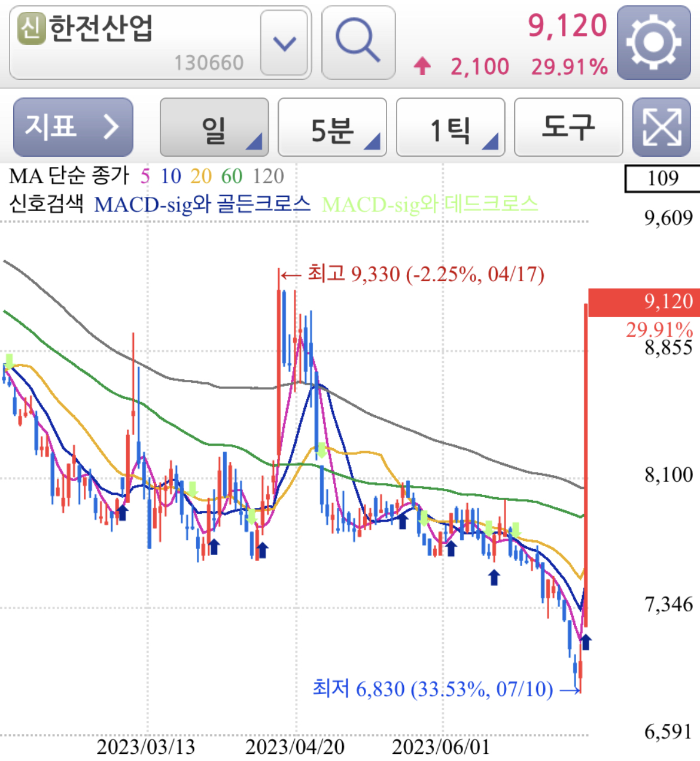This screenshot has width=700, height=761.
Task: Click the red up-arrow price change icon
Action: point(422,66)
